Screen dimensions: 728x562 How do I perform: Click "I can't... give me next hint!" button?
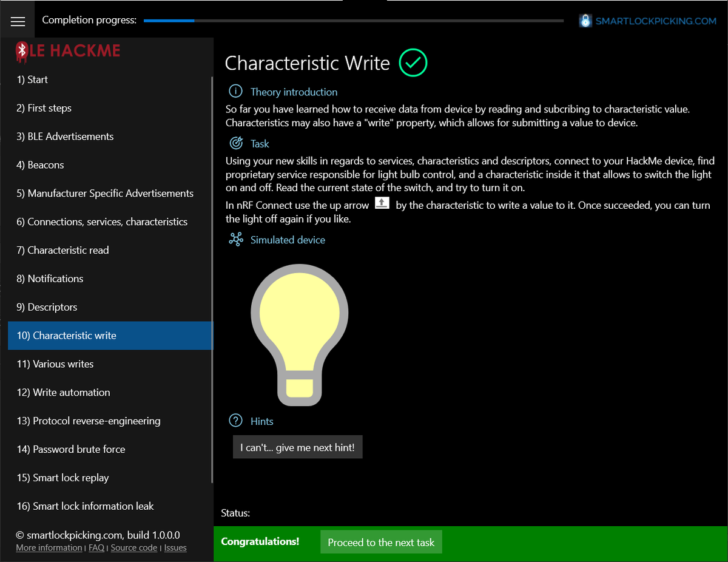(x=298, y=447)
